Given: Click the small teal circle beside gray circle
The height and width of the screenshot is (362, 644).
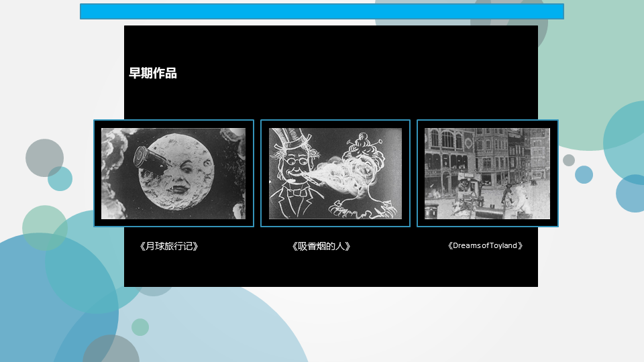Looking at the screenshot, I should (60, 178).
